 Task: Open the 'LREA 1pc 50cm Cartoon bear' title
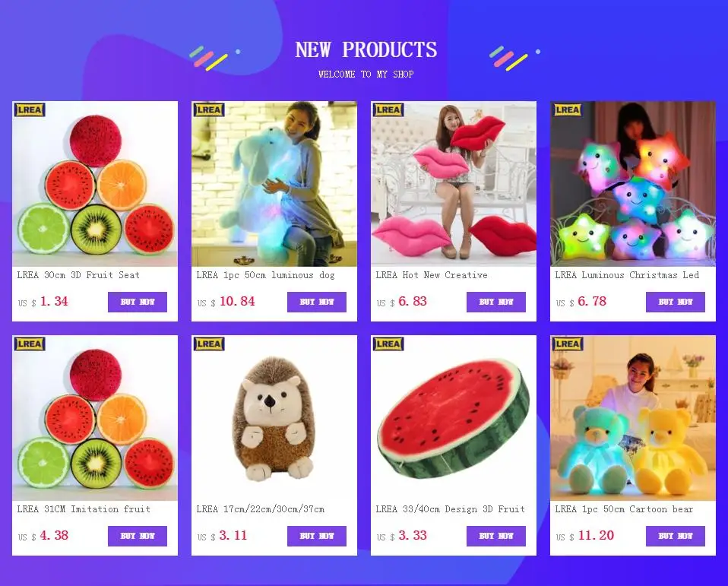pyautogui.click(x=624, y=509)
